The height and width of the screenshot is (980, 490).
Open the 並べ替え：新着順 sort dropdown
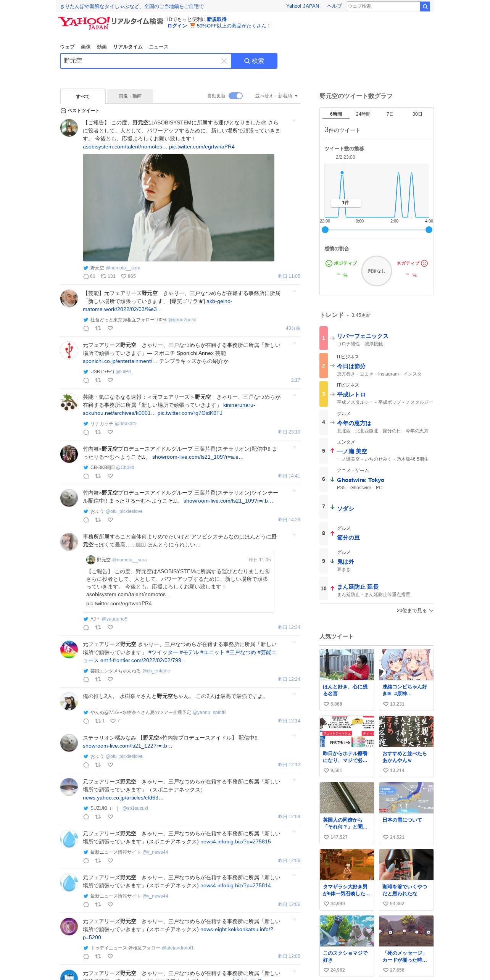coord(276,96)
